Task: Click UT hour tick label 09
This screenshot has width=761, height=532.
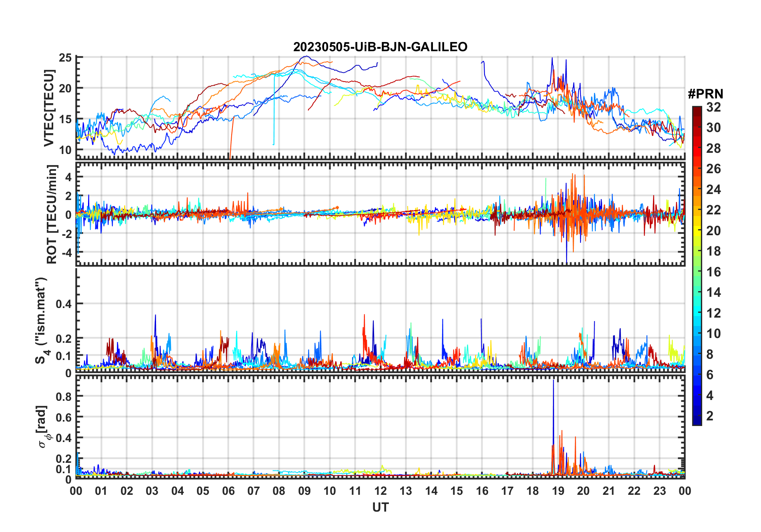Action: 304,491
